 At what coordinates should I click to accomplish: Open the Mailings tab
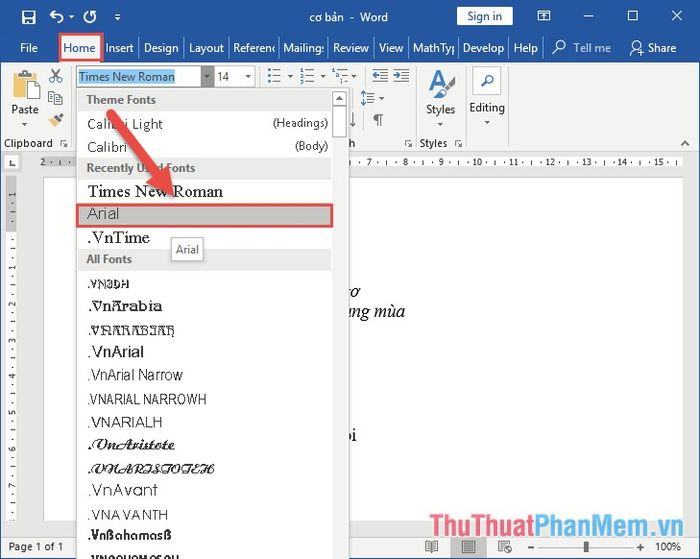click(x=304, y=48)
